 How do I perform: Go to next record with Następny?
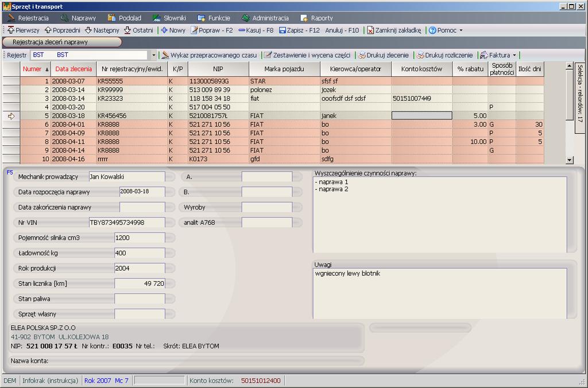(x=102, y=30)
